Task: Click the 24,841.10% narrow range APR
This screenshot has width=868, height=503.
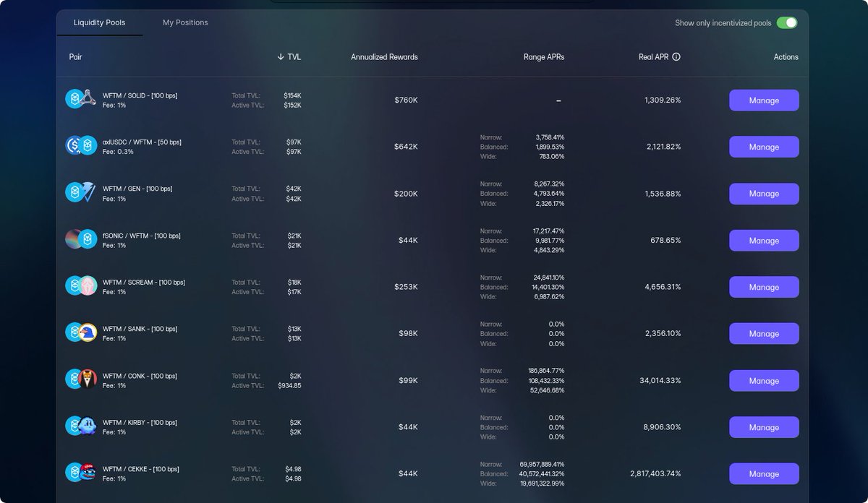Action: point(549,278)
